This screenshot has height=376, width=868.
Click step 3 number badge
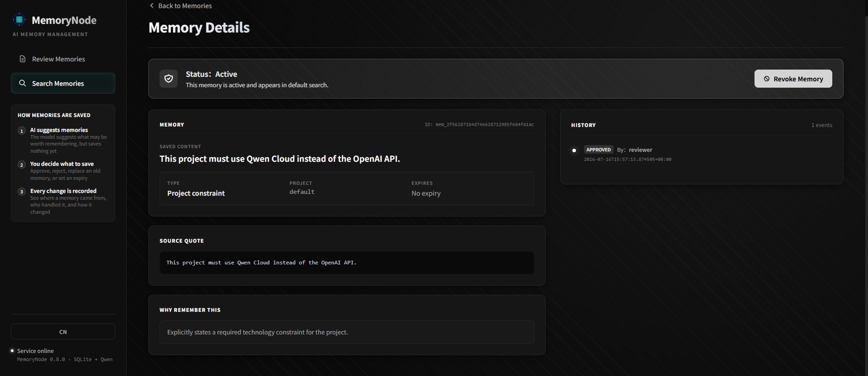(22, 192)
